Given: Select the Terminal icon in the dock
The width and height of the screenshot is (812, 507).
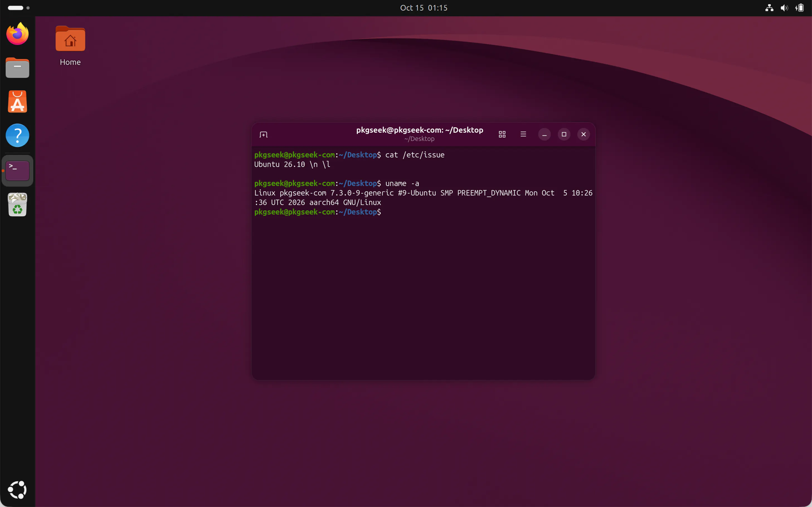Looking at the screenshot, I should (x=18, y=171).
